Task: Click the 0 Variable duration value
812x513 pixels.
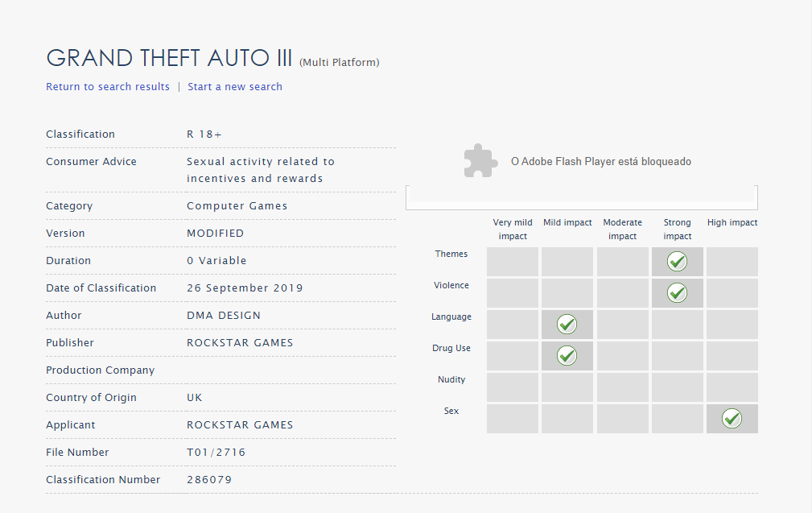Action: (x=216, y=261)
